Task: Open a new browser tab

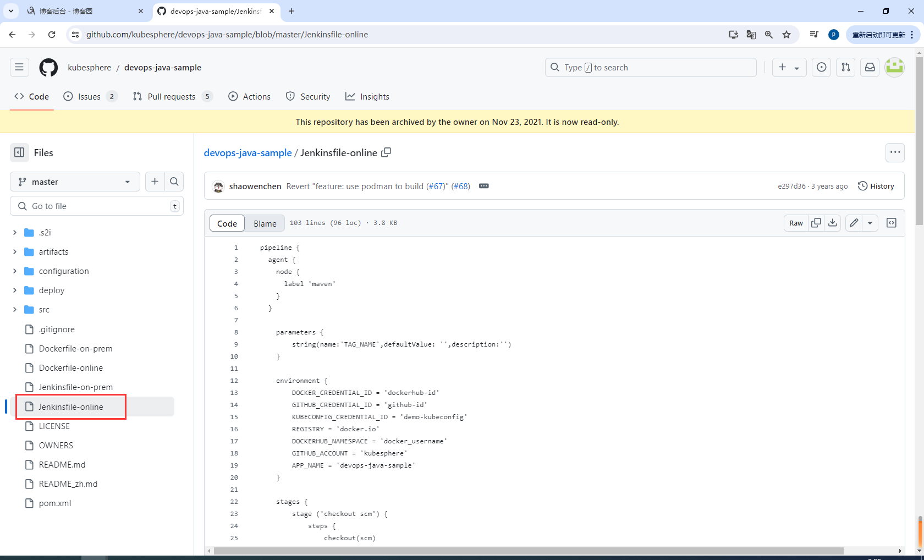Action: 291,11
